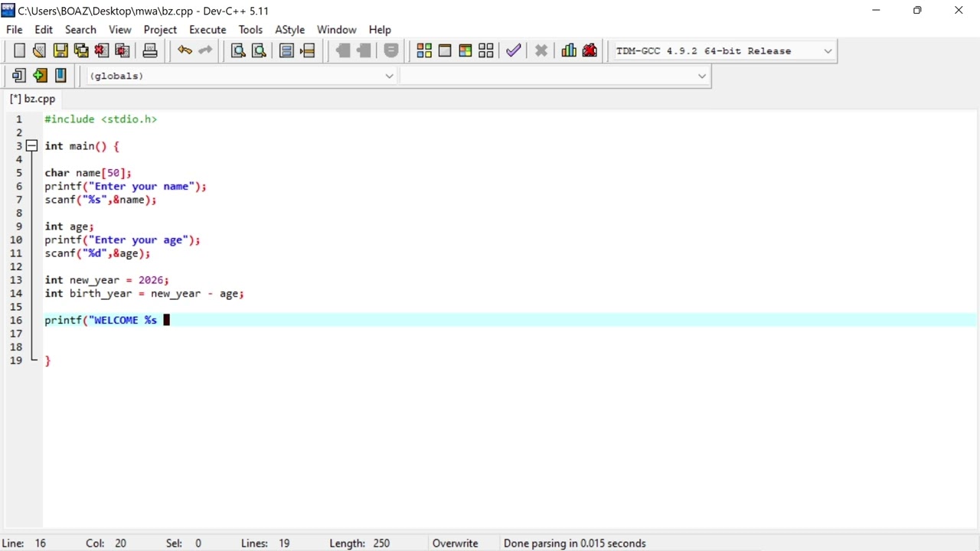Click the Length: 250 status entry
This screenshot has height=551, width=980.
tap(359, 543)
